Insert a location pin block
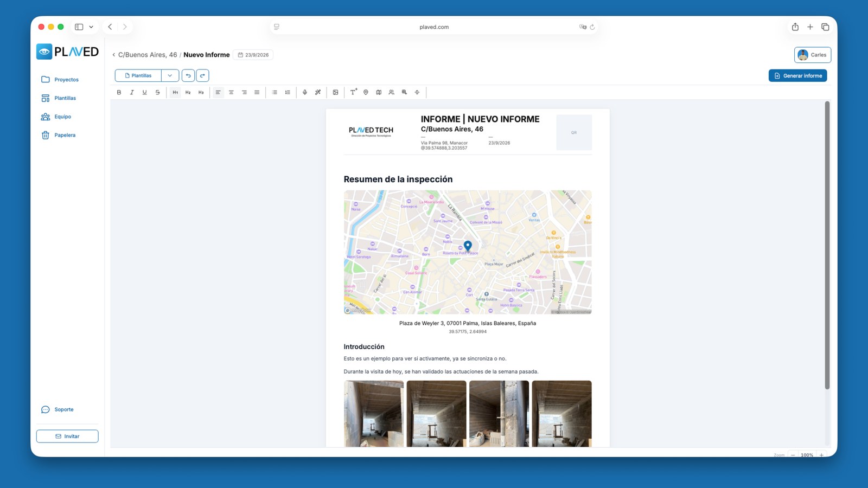 coord(366,92)
